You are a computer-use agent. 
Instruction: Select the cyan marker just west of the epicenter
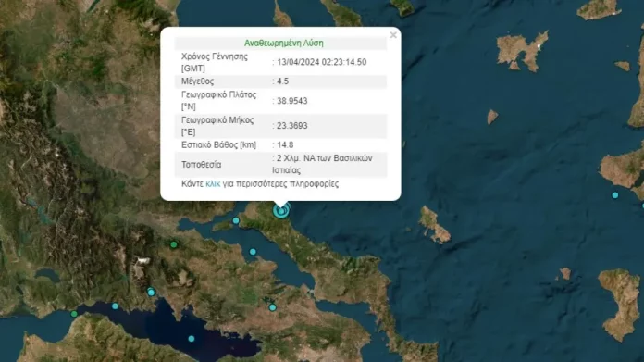click(236, 220)
